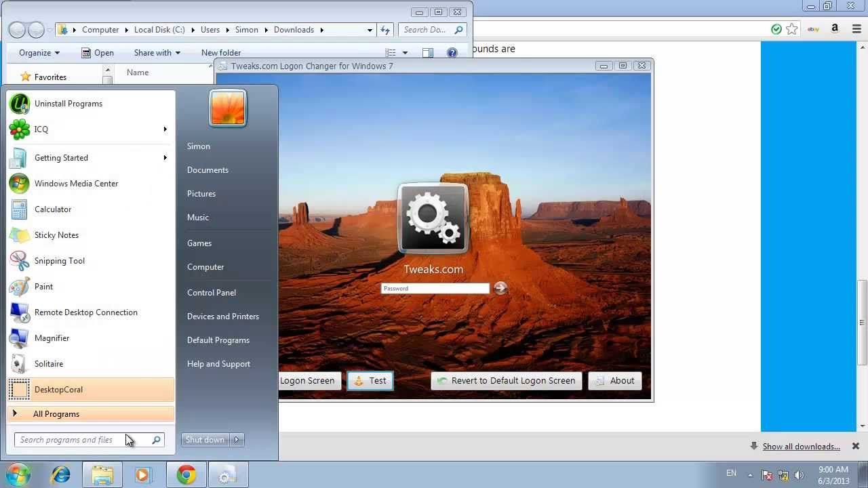Screen dimensions: 868x488
Task: Launch Google Chrome from the taskbar
Action: 185,474
